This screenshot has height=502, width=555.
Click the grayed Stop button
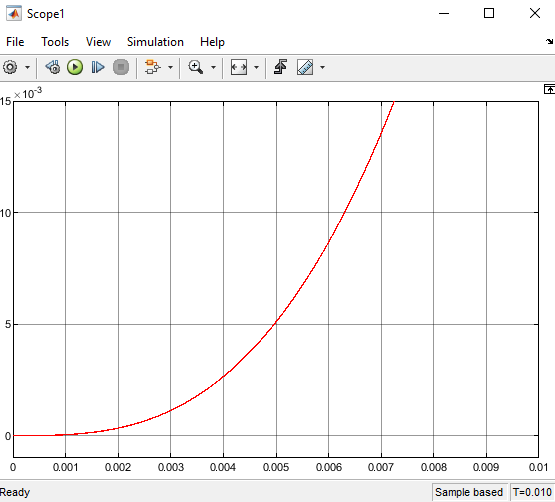tap(121, 67)
